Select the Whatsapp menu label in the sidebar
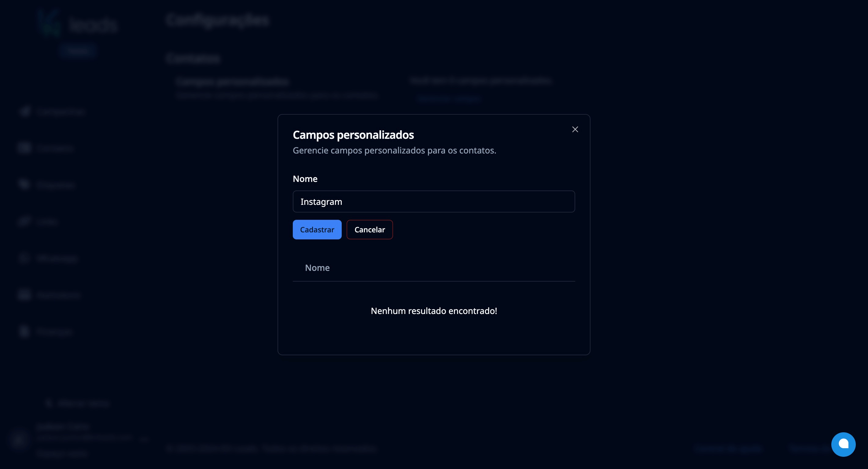This screenshot has height=469, width=868. click(56, 258)
